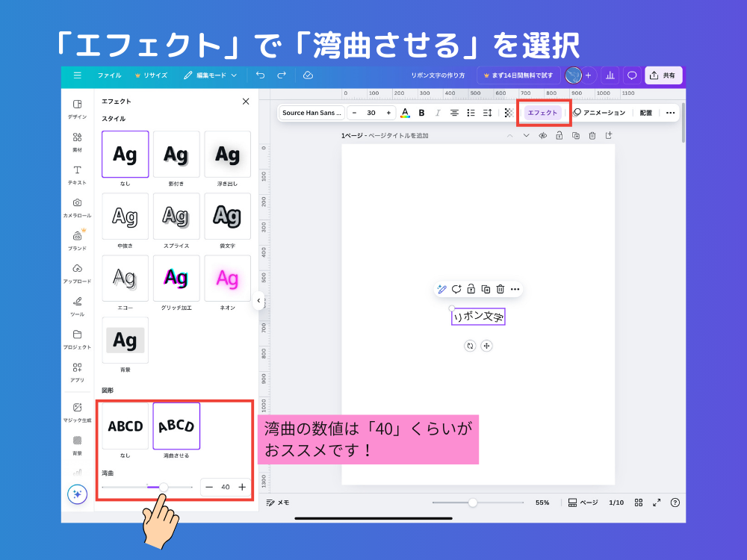The height and width of the screenshot is (560, 747).
Task: Click the undo arrow in top bar
Action: coord(260,75)
